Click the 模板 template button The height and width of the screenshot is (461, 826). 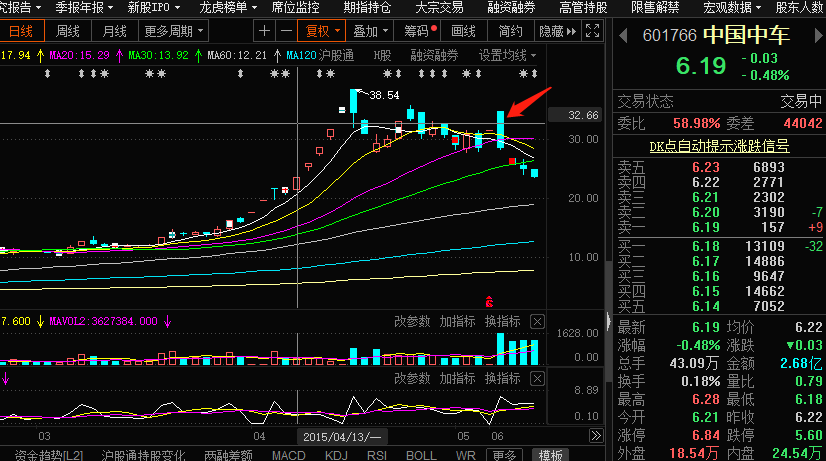pyautogui.click(x=550, y=455)
